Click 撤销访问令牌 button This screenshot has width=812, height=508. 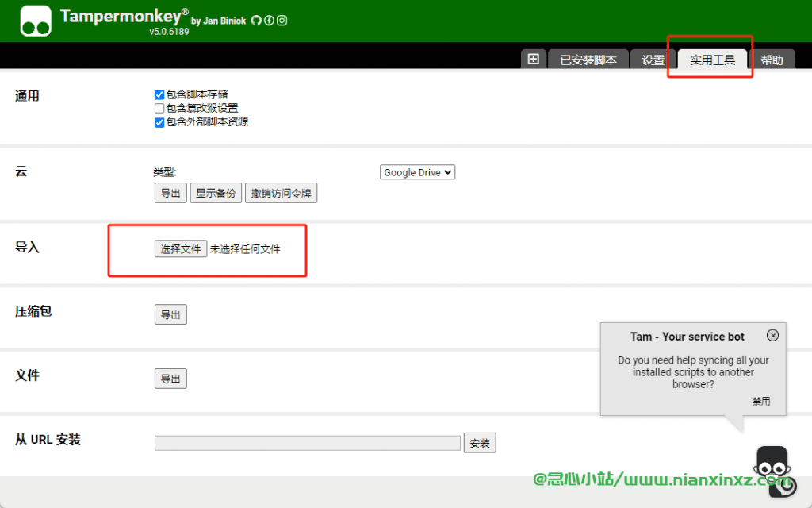tap(282, 194)
